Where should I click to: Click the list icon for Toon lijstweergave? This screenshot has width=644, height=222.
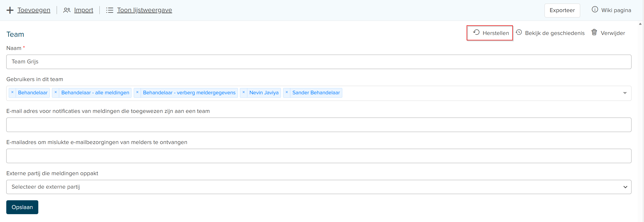coord(110,10)
